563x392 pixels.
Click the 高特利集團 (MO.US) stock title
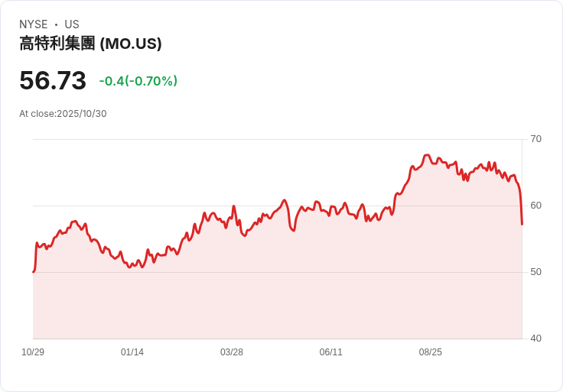pos(90,44)
